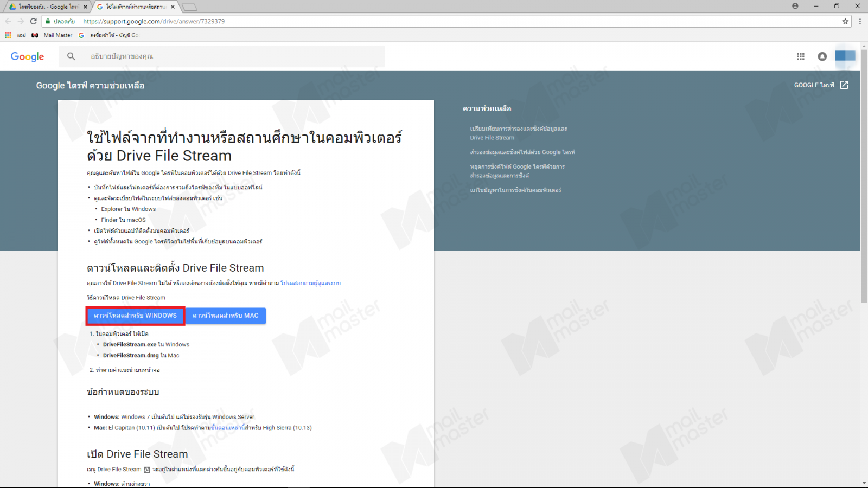Open the Google sign-in bookmark ลงชื่อเข้าใช้
The image size is (868, 488).
[108, 35]
